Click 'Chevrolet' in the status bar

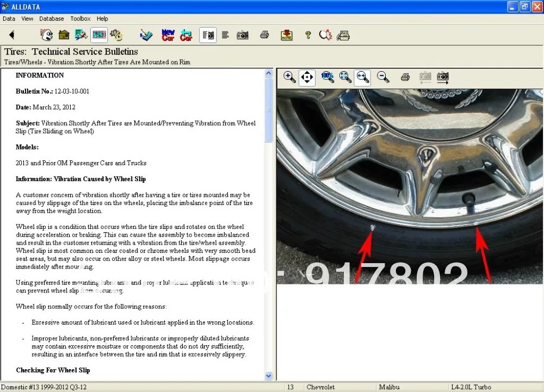[320, 387]
